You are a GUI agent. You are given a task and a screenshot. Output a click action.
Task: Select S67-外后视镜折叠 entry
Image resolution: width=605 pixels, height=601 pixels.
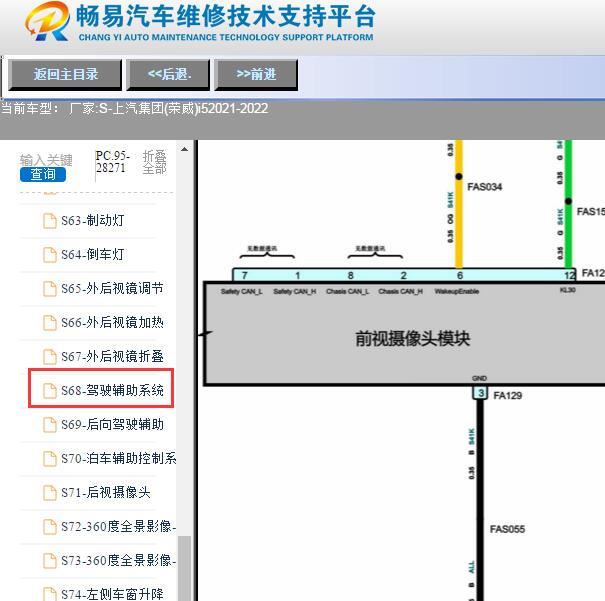[112, 356]
